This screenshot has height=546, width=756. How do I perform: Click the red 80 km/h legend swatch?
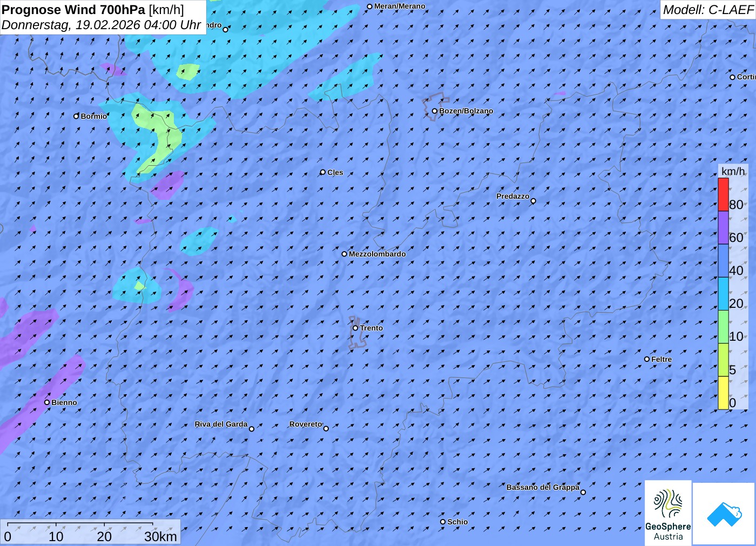click(x=723, y=194)
